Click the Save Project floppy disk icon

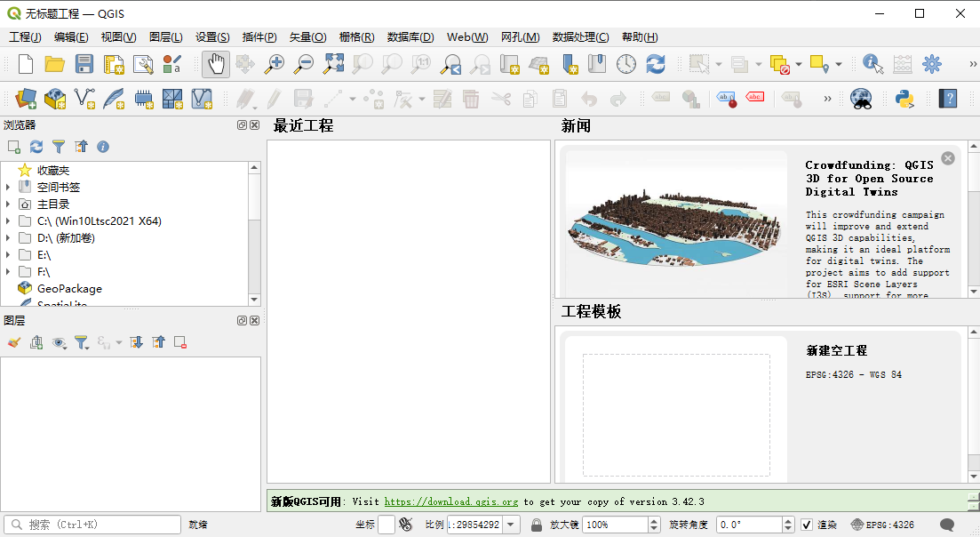coord(84,64)
